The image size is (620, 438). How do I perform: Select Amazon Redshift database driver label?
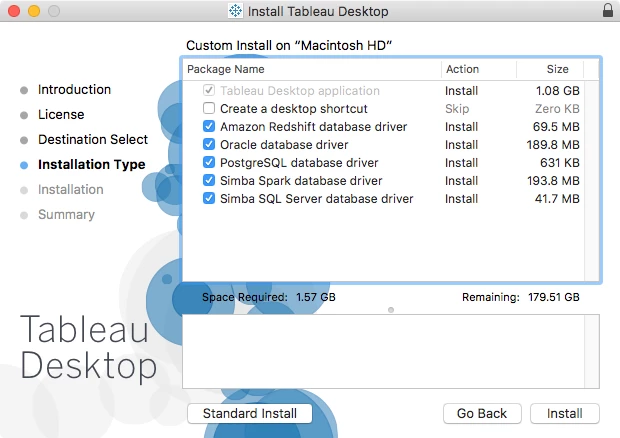[314, 126]
